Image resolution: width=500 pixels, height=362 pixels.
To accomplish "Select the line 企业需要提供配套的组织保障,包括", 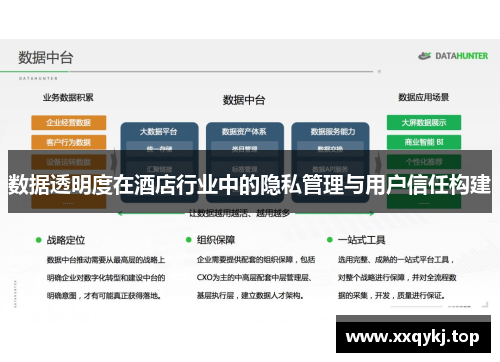I will pyautogui.click(x=256, y=260).
